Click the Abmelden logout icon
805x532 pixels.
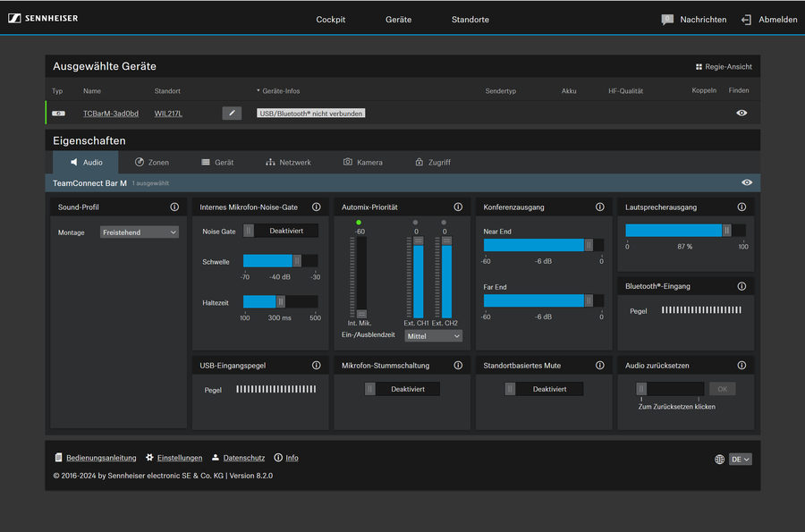click(x=747, y=20)
